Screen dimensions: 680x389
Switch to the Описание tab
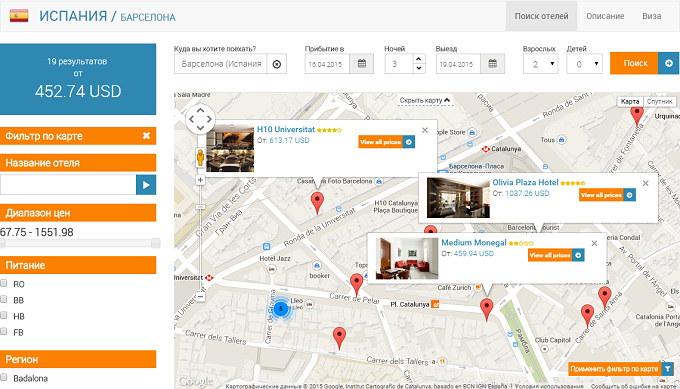pyautogui.click(x=605, y=16)
